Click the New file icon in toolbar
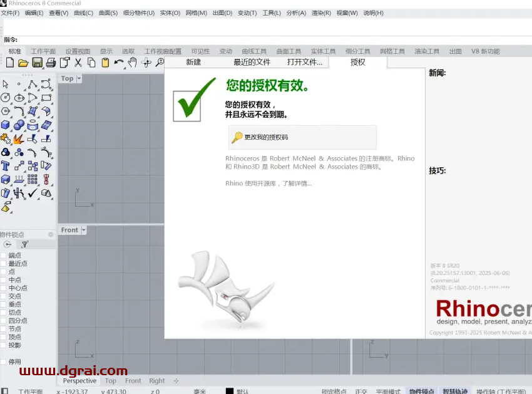532x394 pixels. pyautogui.click(x=10, y=63)
